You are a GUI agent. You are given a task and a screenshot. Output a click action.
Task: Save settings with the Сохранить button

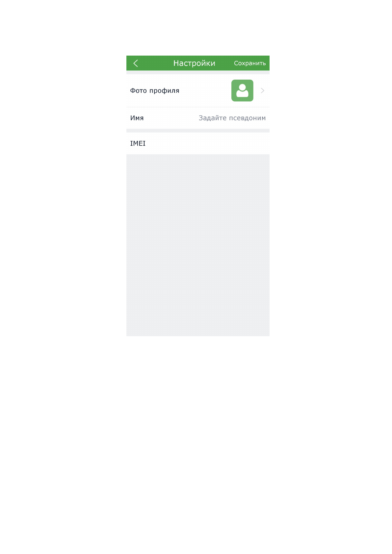[x=250, y=63]
